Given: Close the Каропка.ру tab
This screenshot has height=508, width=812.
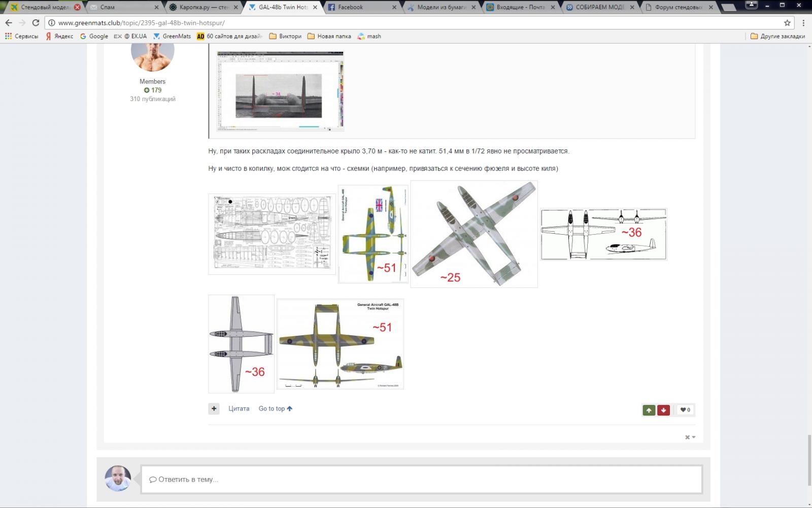Looking at the screenshot, I should (235, 7).
